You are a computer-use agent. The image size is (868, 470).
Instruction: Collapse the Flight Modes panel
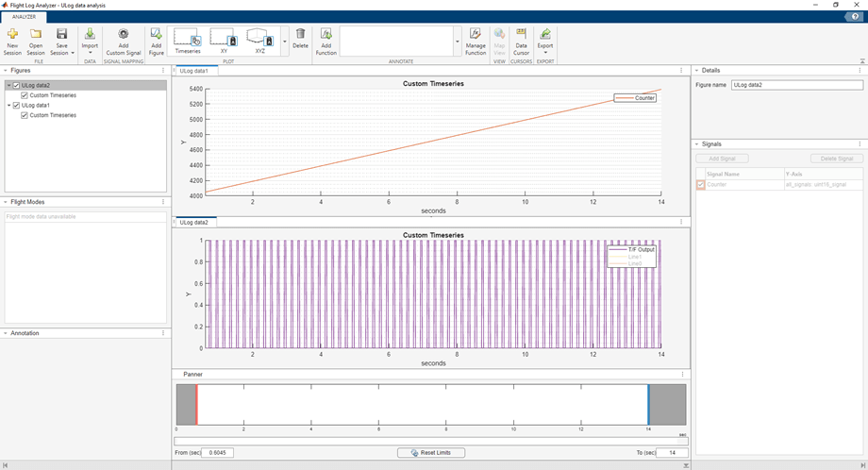coord(7,202)
